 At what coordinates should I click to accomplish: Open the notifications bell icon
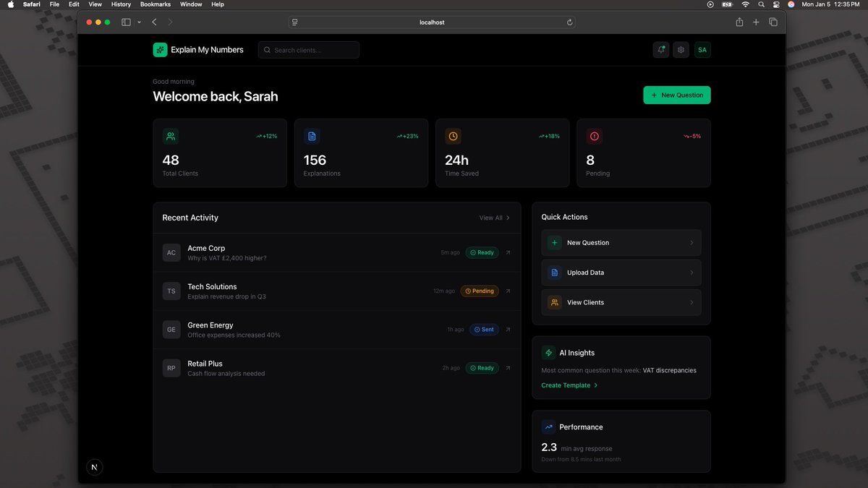coord(660,50)
